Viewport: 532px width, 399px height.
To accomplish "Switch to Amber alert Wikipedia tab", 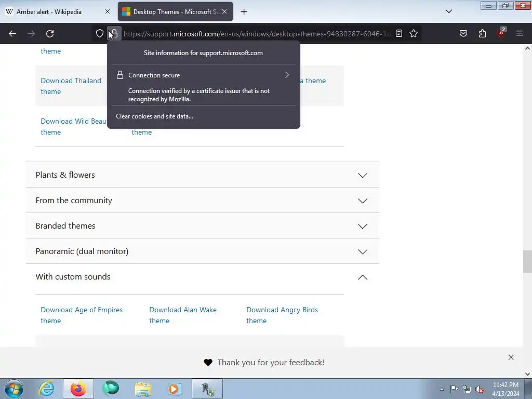I will (58, 12).
